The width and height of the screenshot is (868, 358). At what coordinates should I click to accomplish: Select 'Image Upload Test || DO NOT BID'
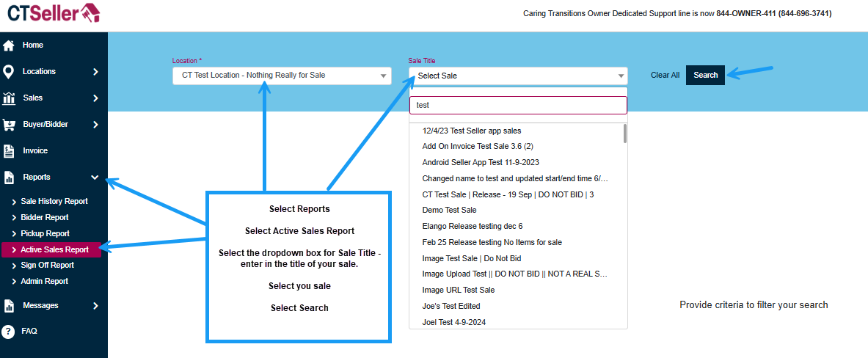point(516,274)
